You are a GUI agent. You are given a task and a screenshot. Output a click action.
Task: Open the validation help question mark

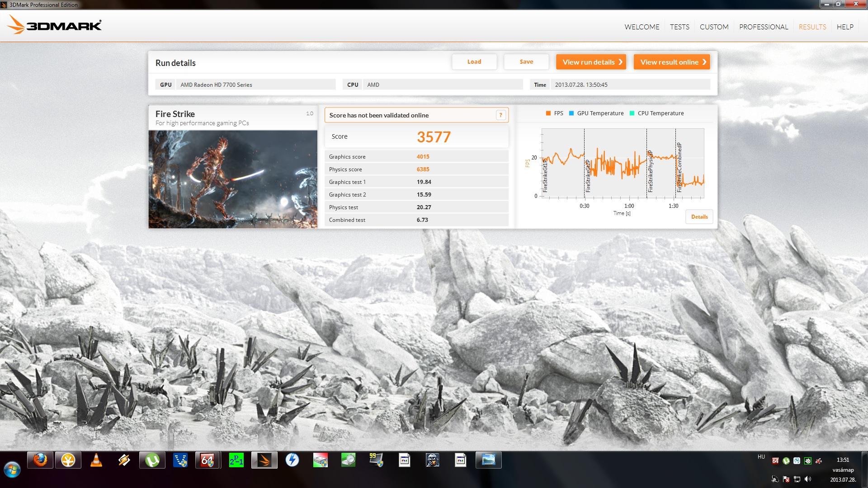click(x=500, y=115)
